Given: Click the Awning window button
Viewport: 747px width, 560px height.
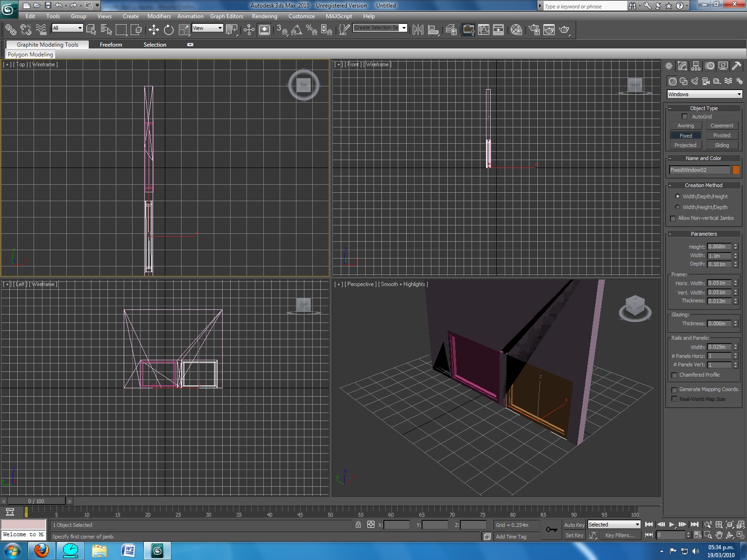Looking at the screenshot, I should tap(686, 126).
